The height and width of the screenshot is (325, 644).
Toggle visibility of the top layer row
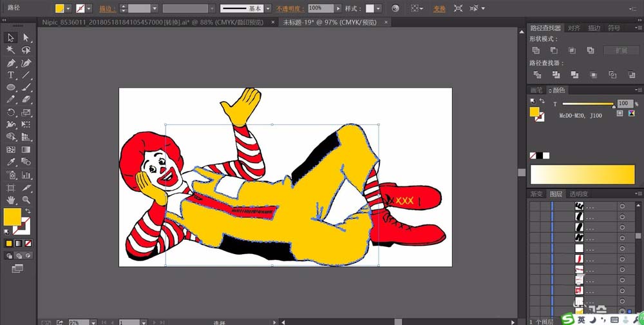click(534, 206)
